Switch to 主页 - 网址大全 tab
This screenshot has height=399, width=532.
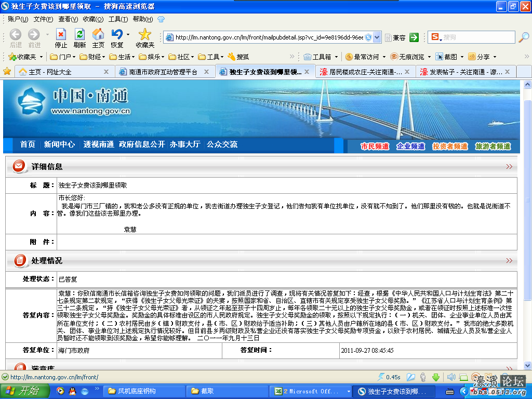(x=63, y=72)
